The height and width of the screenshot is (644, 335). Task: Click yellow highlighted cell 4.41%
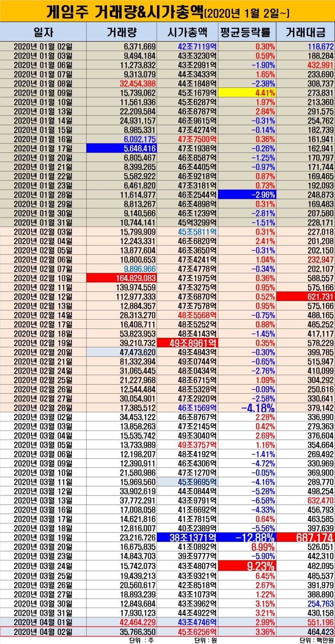(x=247, y=92)
